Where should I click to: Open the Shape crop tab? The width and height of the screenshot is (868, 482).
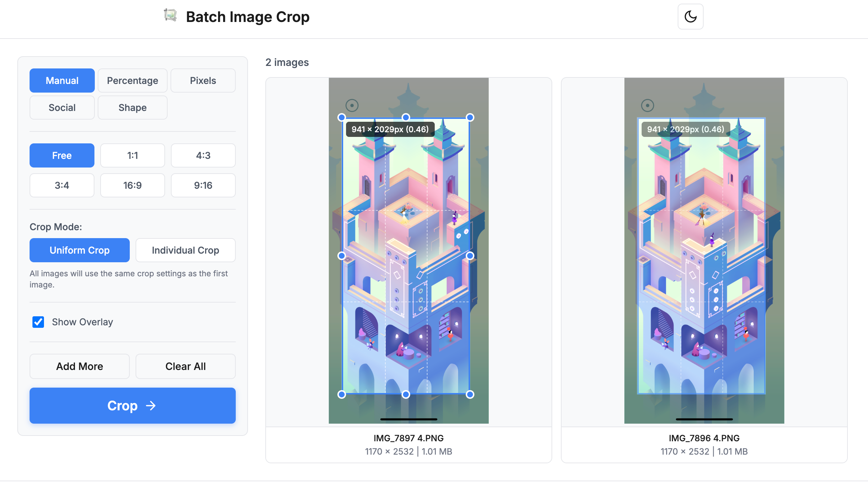click(x=132, y=107)
